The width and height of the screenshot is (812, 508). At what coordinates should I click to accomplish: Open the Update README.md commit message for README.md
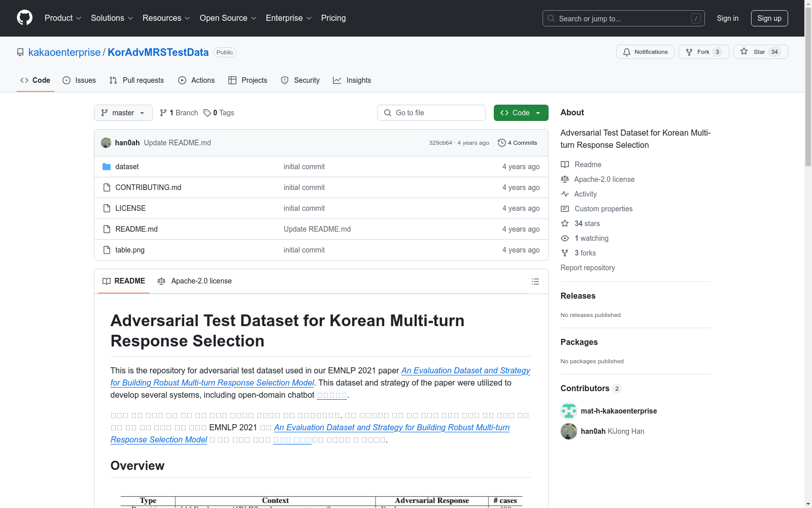[317, 229]
